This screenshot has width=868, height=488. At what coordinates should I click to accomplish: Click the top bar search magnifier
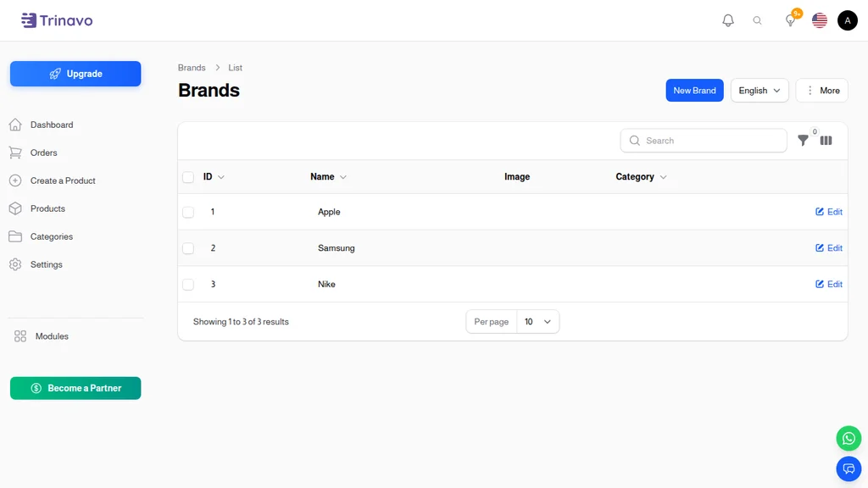[x=757, y=20]
